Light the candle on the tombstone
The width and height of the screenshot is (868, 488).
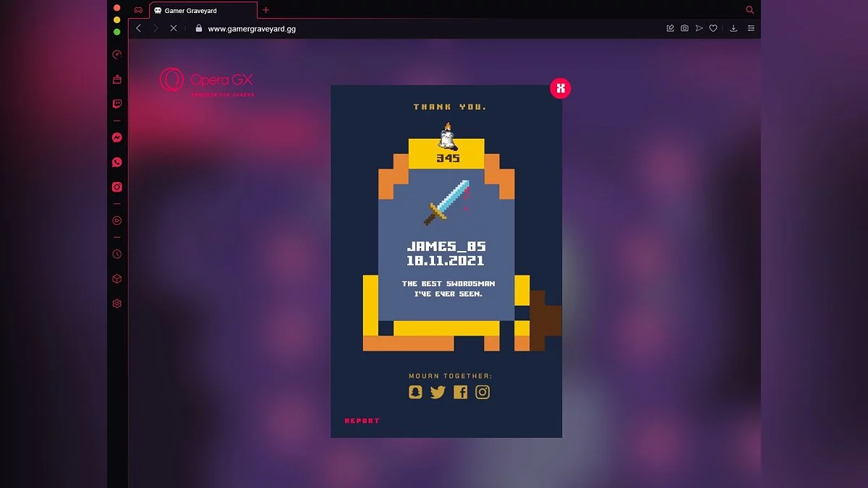click(x=446, y=137)
